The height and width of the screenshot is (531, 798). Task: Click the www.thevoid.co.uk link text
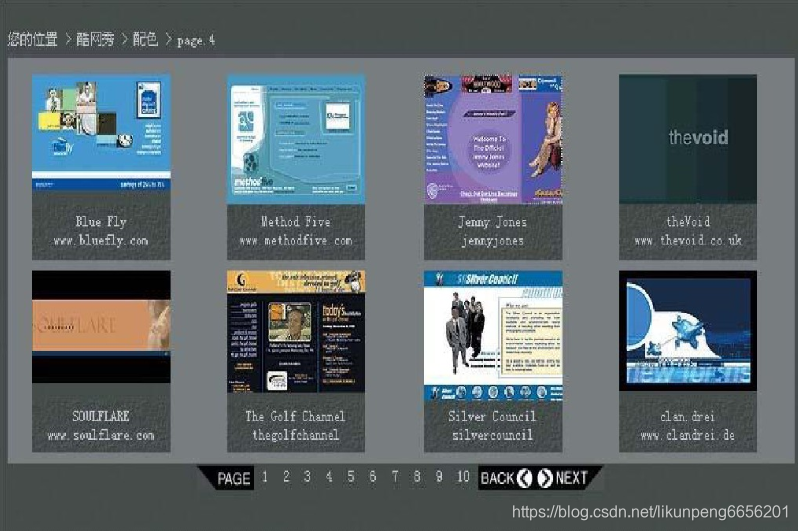tap(688, 240)
